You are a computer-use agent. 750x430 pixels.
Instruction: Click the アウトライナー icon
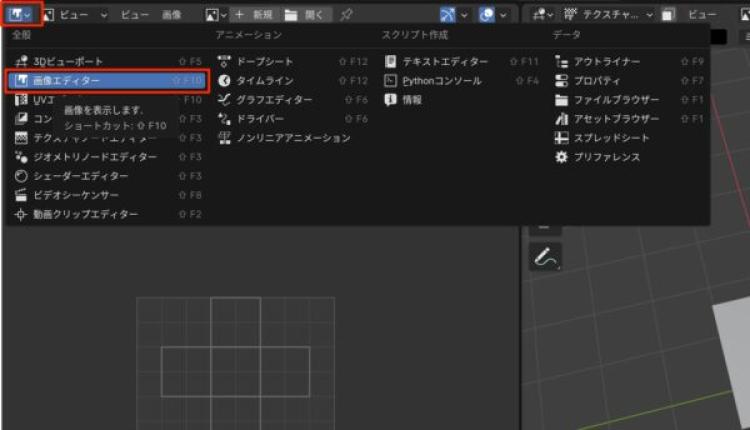562,61
